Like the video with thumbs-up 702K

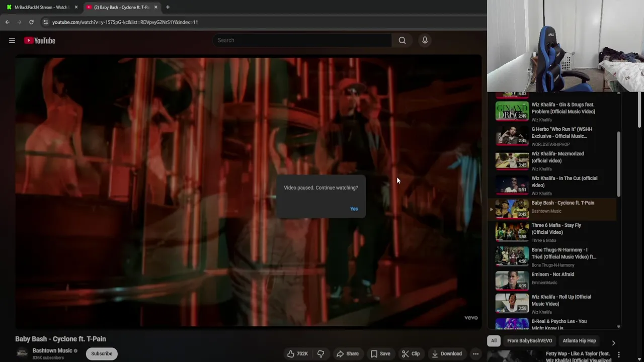(x=297, y=353)
